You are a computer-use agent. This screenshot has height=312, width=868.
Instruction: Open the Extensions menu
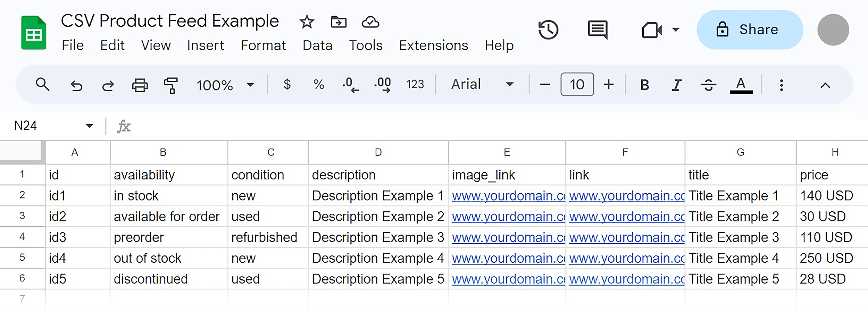433,45
